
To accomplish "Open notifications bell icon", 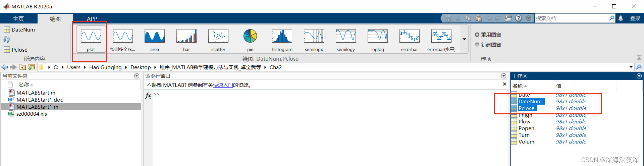I will pos(621,18).
